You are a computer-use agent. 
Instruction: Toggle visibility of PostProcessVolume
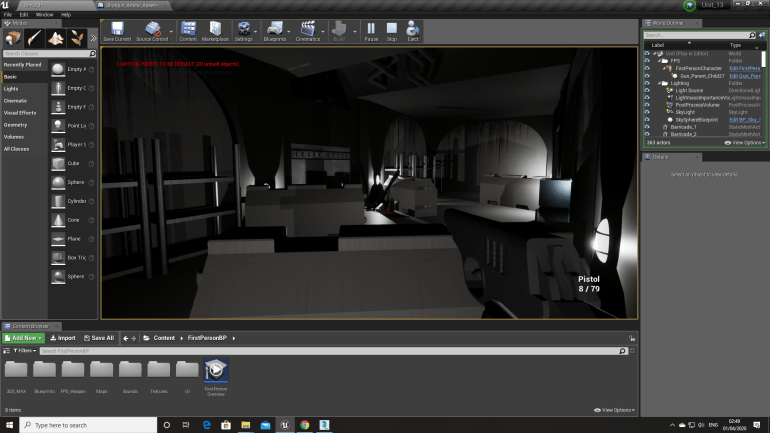tap(647, 105)
